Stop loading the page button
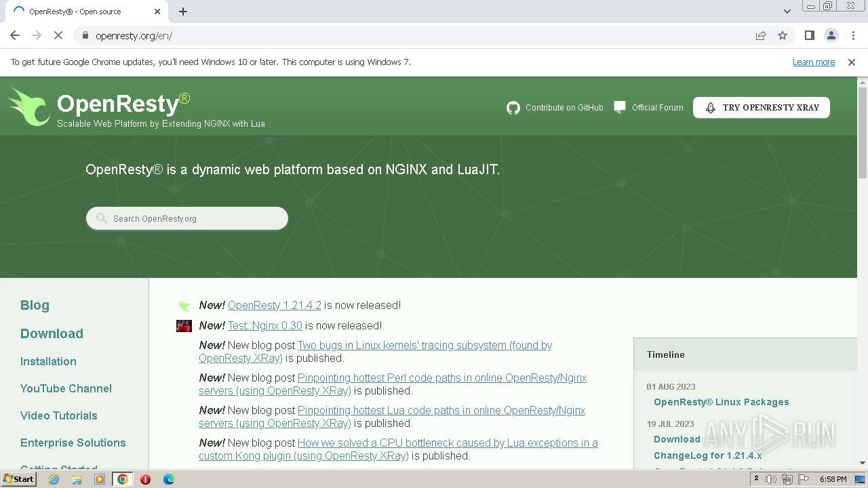Image resolution: width=868 pixels, height=488 pixels. [x=58, y=35]
